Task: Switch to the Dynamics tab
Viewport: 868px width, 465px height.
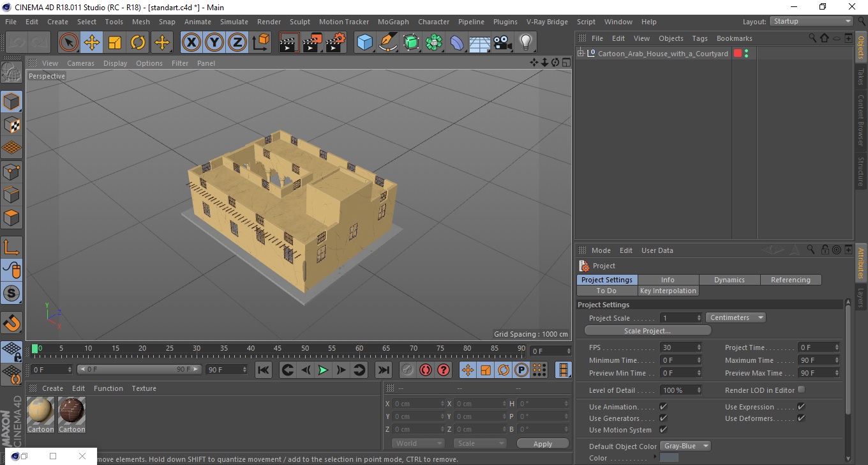Action: coord(730,280)
